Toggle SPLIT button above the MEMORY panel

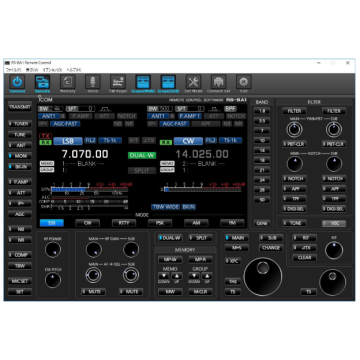point(200,238)
